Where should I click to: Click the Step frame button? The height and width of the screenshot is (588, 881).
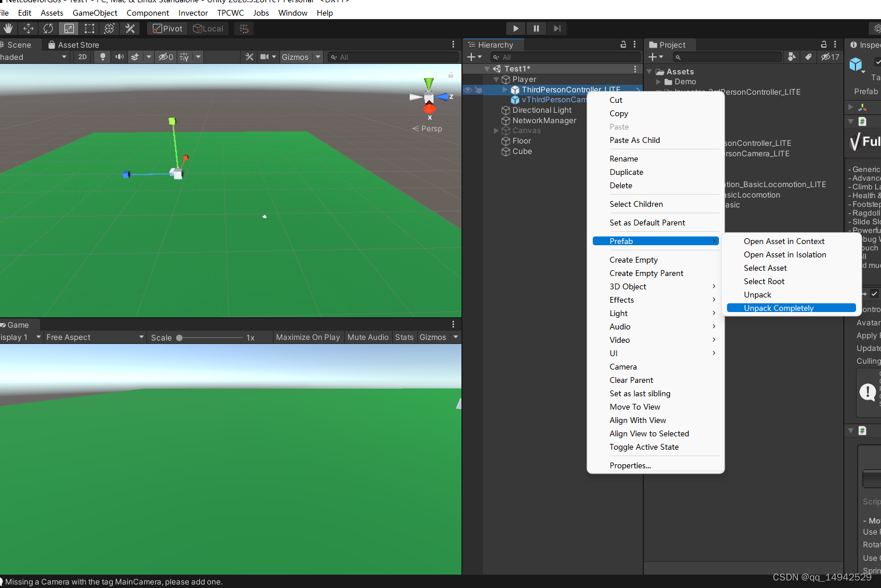tap(557, 28)
